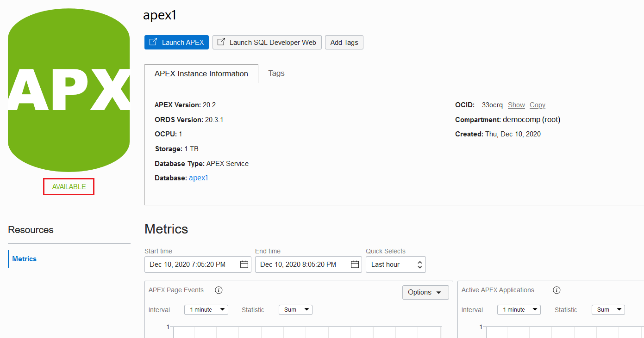Copy the OCID value

(538, 105)
